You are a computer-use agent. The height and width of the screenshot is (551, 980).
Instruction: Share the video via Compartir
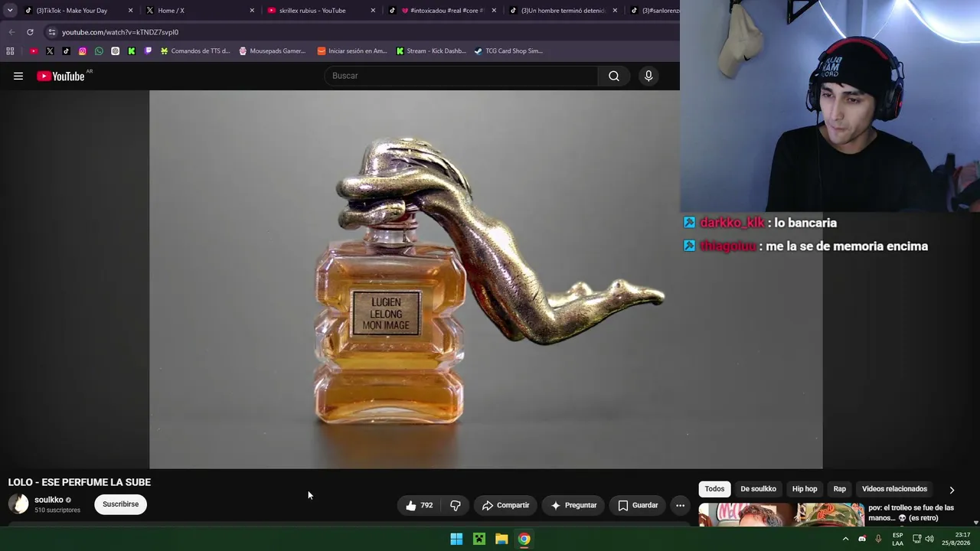[x=505, y=505]
